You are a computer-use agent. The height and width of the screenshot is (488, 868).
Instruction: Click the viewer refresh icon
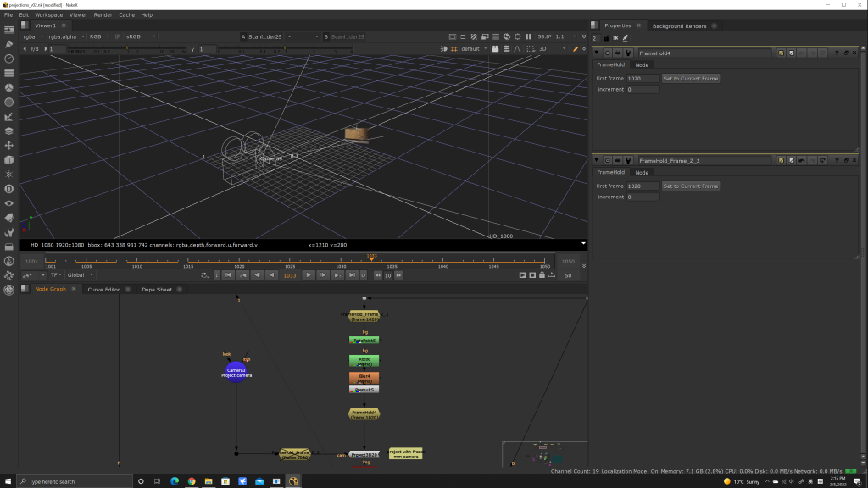(506, 36)
